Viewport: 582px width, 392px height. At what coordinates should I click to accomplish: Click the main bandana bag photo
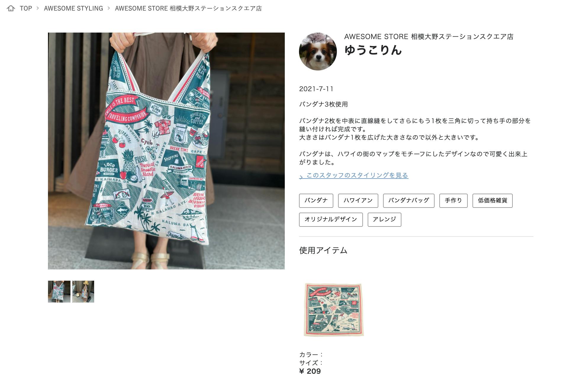tap(166, 151)
